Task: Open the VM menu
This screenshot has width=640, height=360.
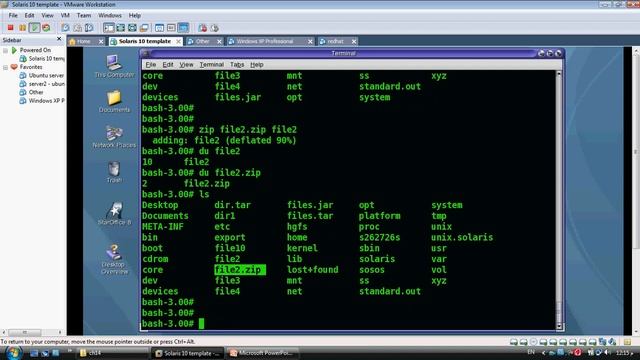Action: (x=65, y=16)
